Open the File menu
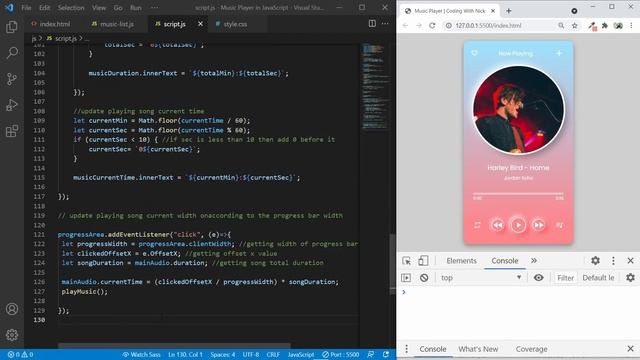The image size is (640, 360). (x=26, y=8)
